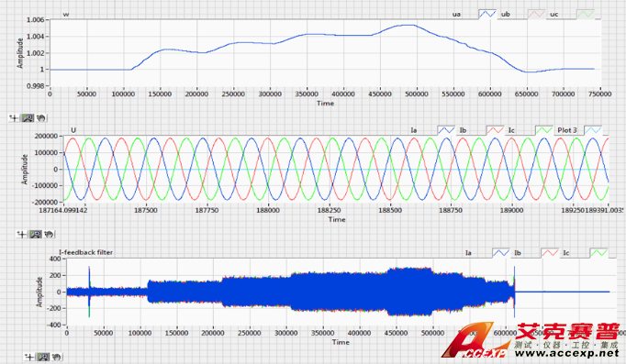626x364 pixels.
Task: Open the Plot 3 legend sample
Action: pyautogui.click(x=593, y=130)
